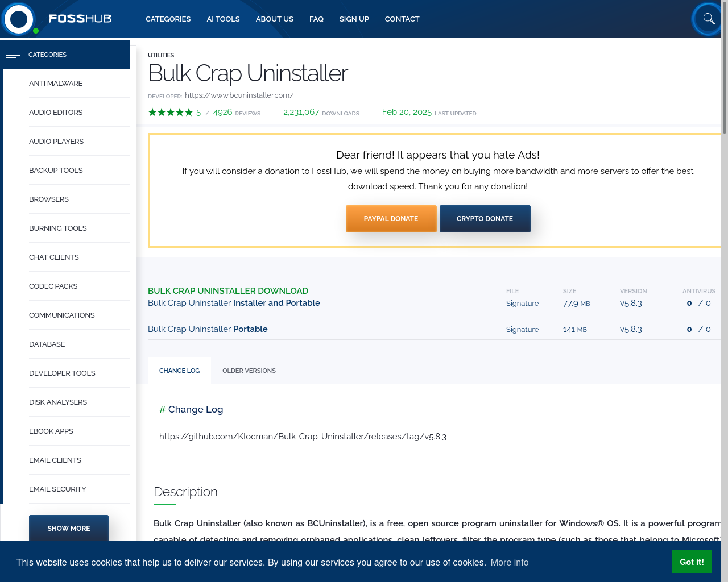Click the categories hamburger menu icon
The image size is (728, 582).
tap(13, 55)
